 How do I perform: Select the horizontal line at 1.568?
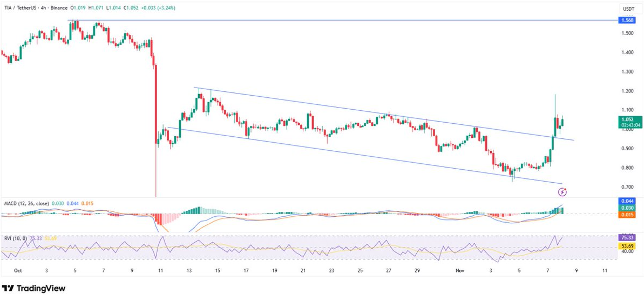click(324, 20)
